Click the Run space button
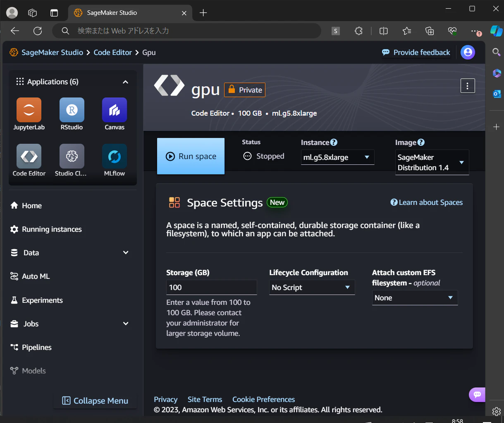This screenshot has width=504, height=423. click(x=191, y=156)
